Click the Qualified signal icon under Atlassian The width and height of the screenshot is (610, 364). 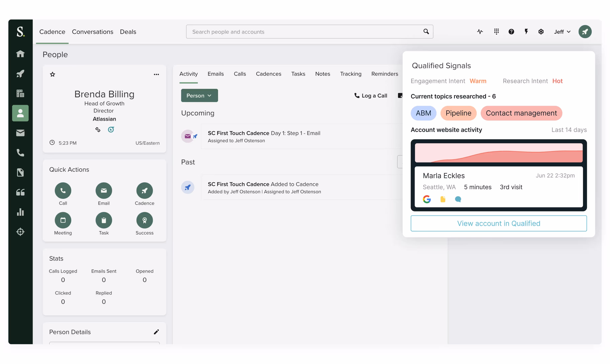(x=111, y=130)
